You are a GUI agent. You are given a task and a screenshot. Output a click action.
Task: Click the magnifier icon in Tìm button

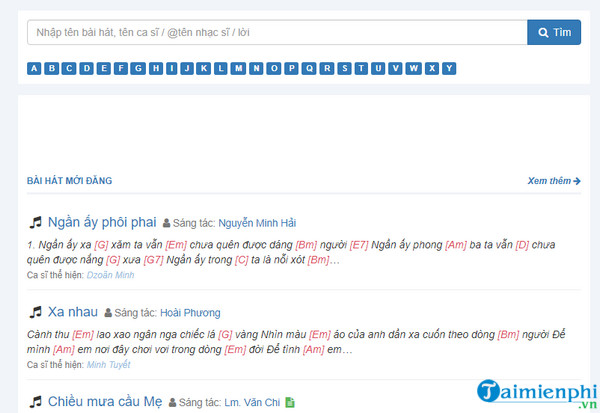click(543, 33)
